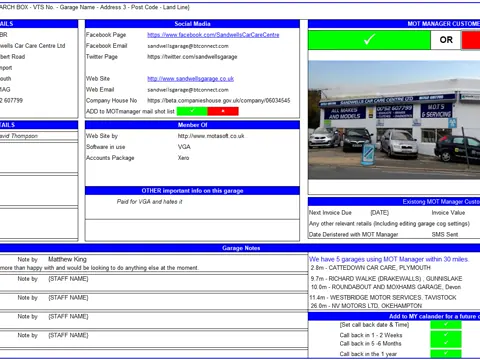This screenshot has width=480, height=360.
Task: Click the red MOT Manager customer button
Action: tap(471, 40)
